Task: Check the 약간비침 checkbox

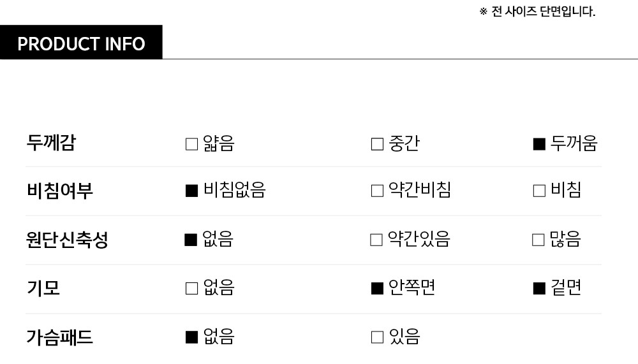Action: point(377,191)
